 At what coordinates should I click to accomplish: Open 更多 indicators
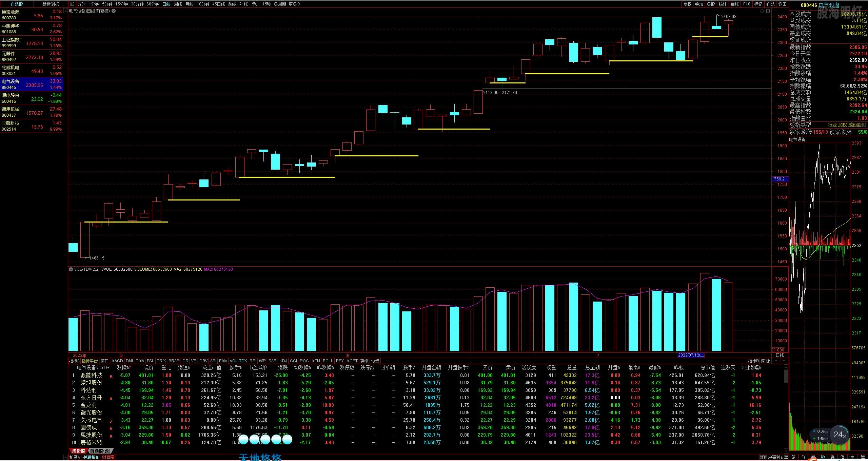click(x=364, y=361)
